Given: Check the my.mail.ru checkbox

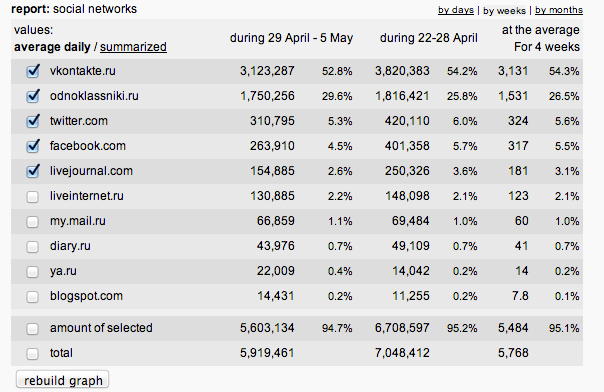Looking at the screenshot, I should click(x=32, y=222).
